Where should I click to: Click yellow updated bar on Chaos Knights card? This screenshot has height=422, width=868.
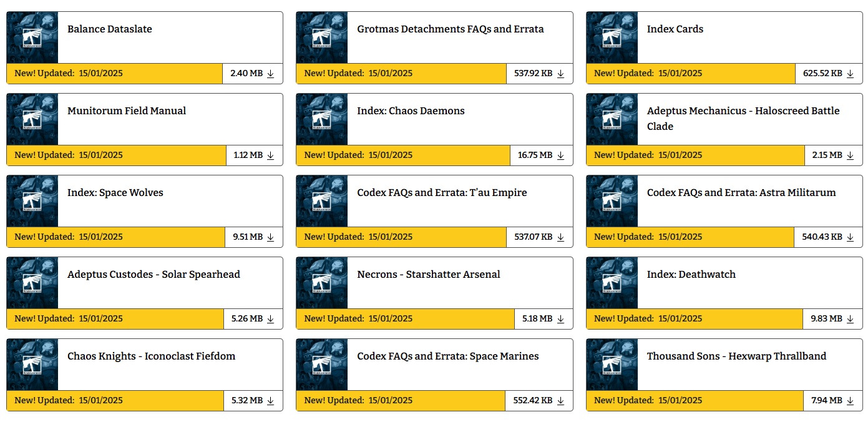115,401
